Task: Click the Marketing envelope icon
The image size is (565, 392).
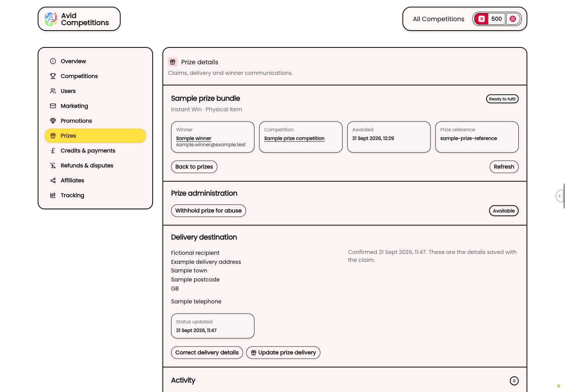Action: pyautogui.click(x=53, y=106)
